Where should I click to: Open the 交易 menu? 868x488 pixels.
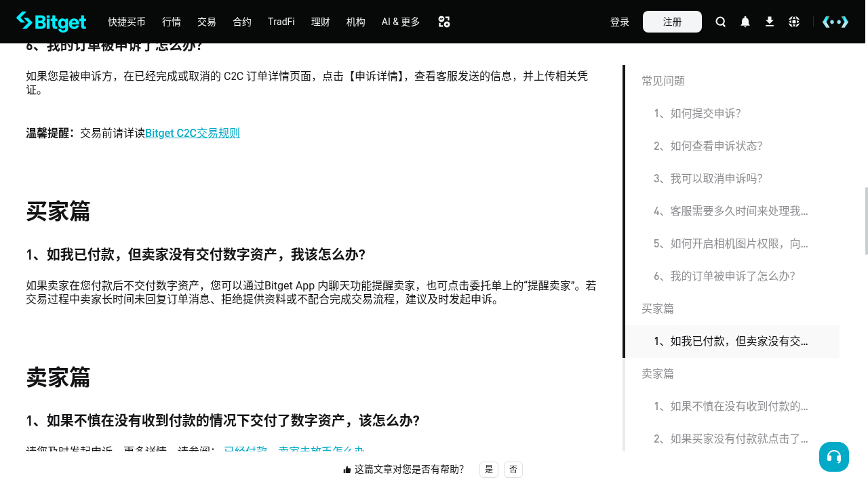tap(207, 22)
